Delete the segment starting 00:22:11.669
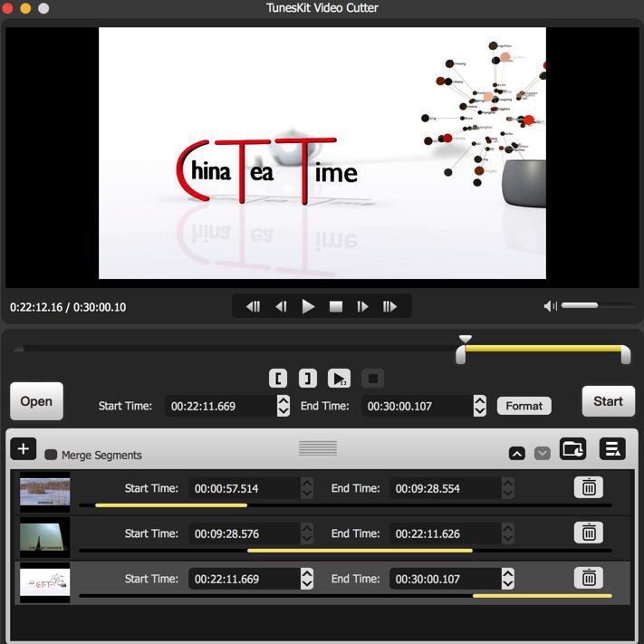 [x=589, y=578]
